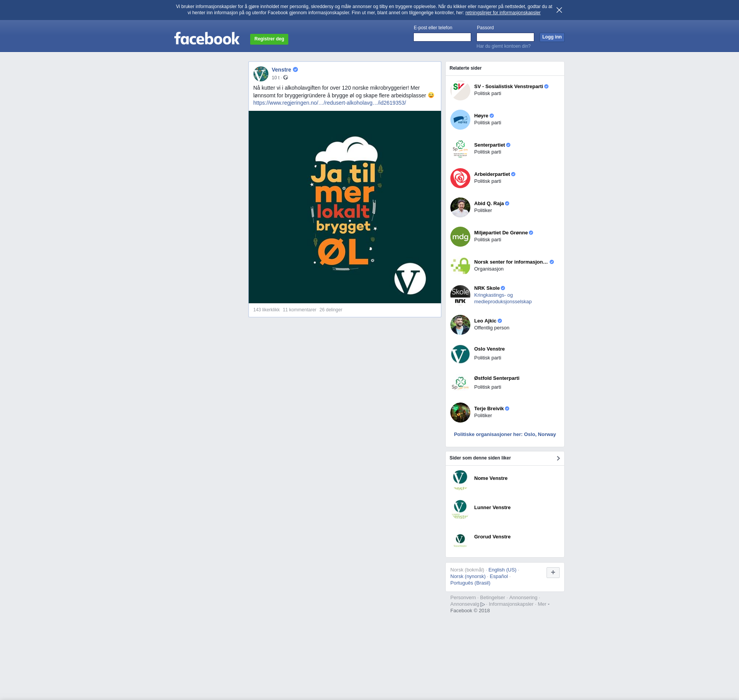Click 'Norsk (bokmål)' current language text
739x700 pixels.
tap(467, 570)
